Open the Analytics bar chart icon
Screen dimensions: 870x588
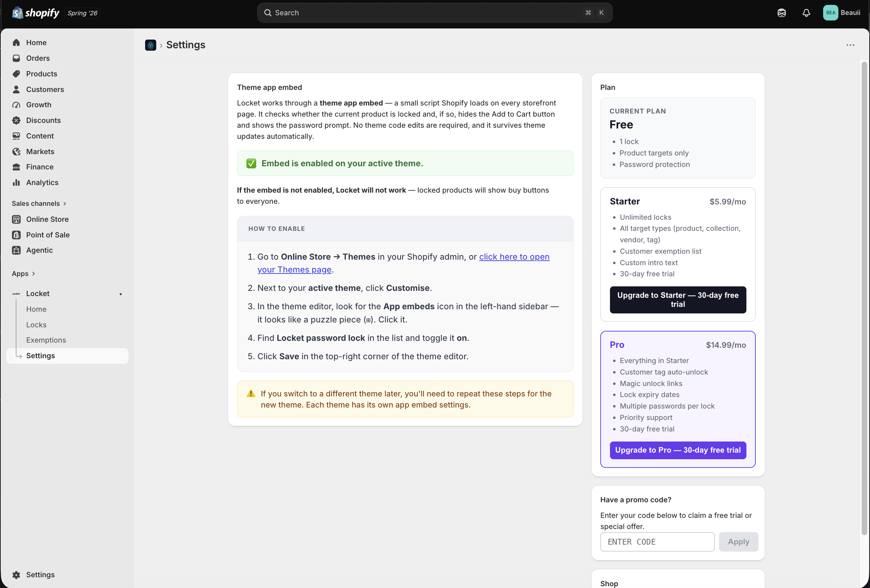click(16, 183)
